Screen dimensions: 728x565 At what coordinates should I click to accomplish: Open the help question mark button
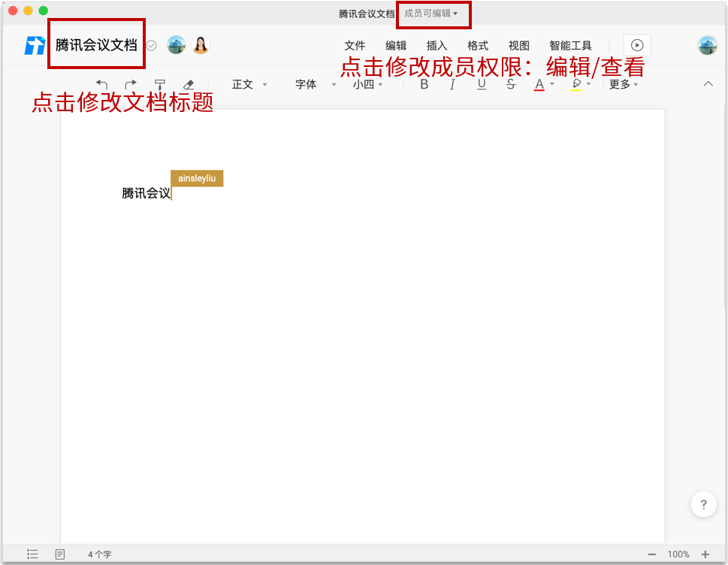coord(703,504)
